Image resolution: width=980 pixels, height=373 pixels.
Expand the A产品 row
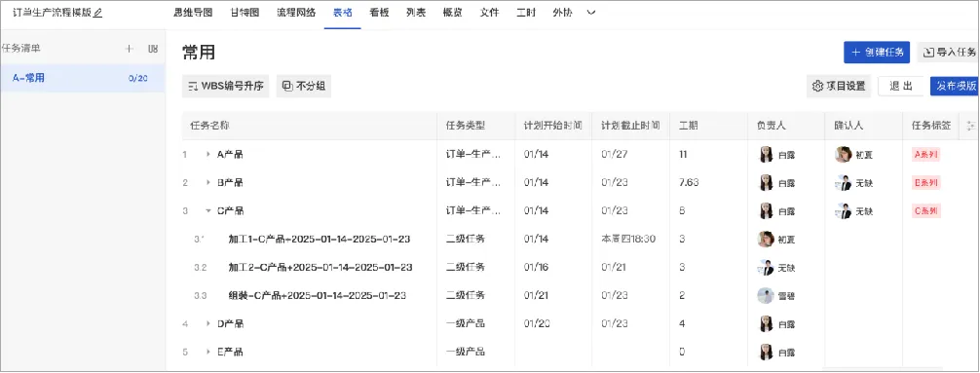tap(208, 154)
